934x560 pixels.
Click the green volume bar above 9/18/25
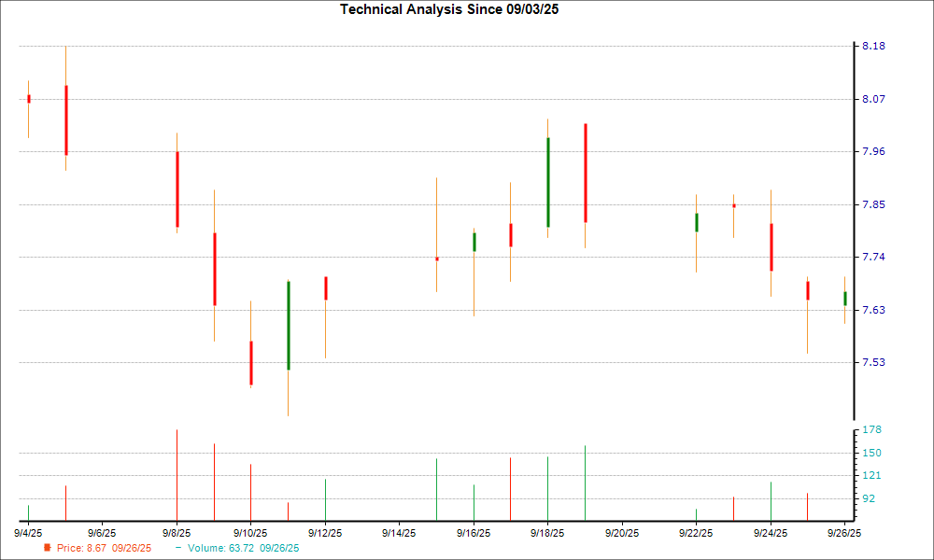[x=547, y=487]
